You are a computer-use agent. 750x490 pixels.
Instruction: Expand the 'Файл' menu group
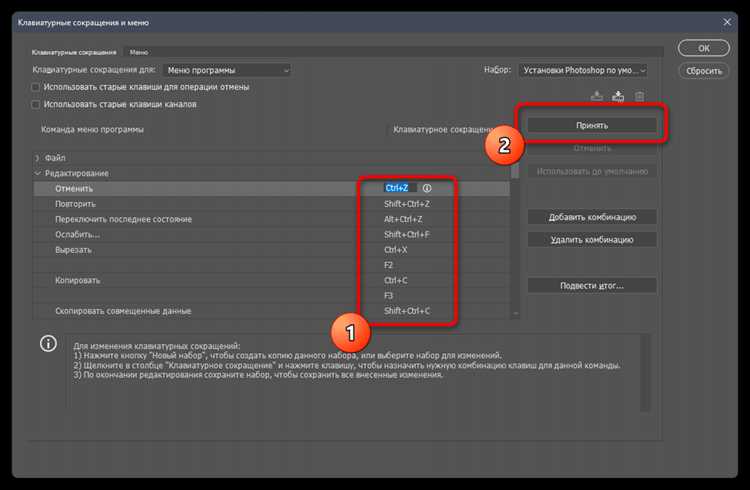point(37,158)
